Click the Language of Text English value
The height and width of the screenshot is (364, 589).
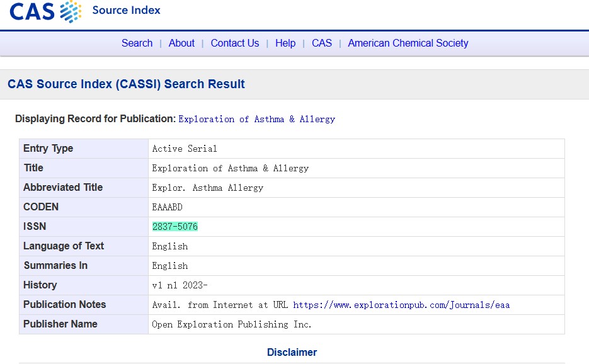pos(170,246)
